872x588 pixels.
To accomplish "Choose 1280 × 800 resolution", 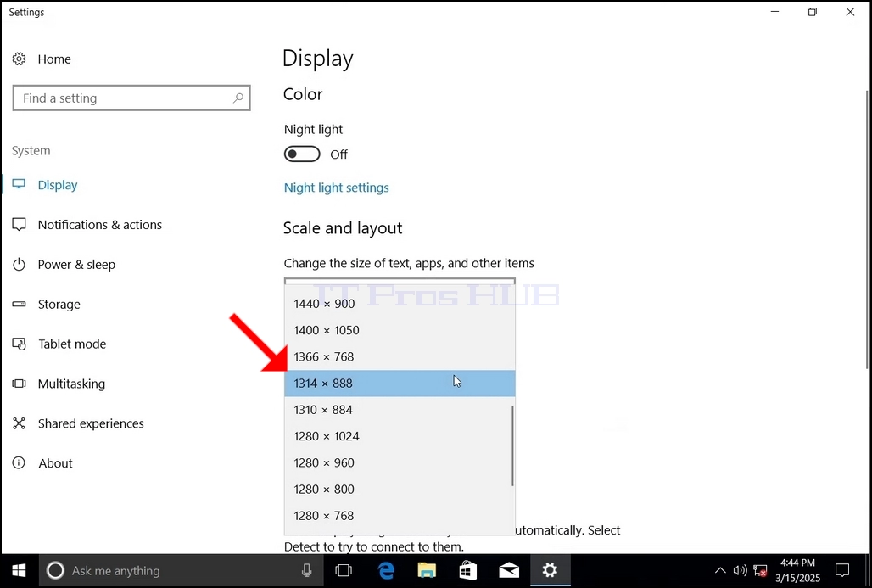I will [x=400, y=490].
